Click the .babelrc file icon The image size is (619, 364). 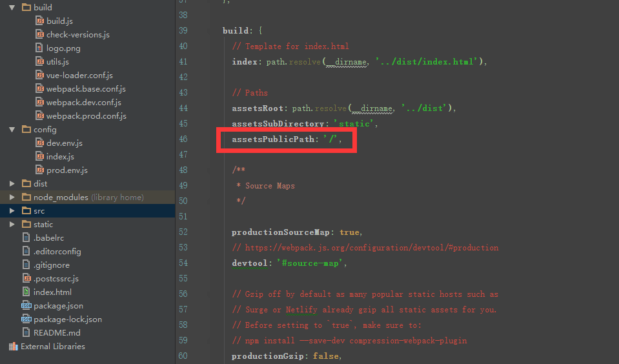point(26,238)
